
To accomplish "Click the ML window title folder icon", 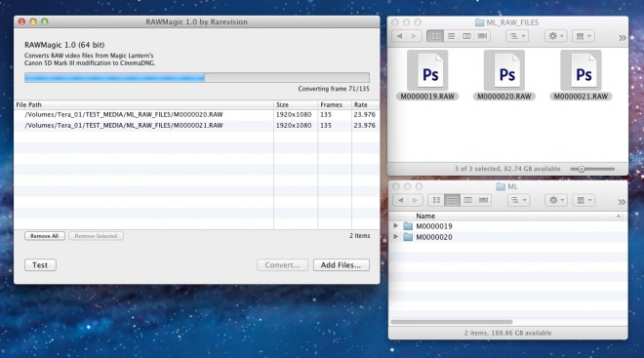I will [501, 186].
